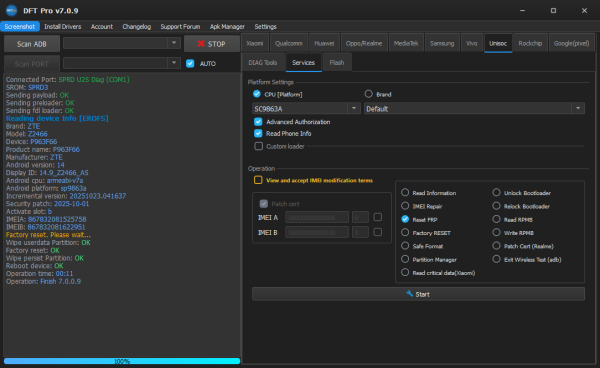600x368 pixels.
Task: Switch to the Qualcomm tab
Action: pos(289,43)
